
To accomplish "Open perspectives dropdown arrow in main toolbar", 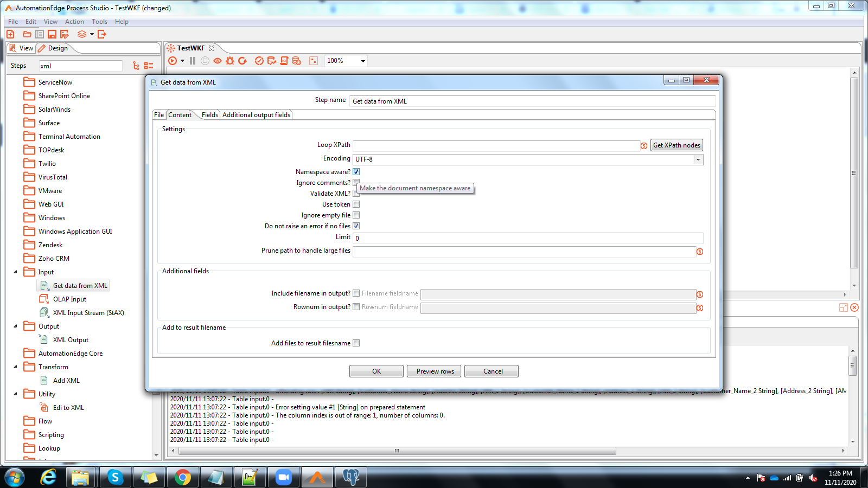I will pos(92,34).
